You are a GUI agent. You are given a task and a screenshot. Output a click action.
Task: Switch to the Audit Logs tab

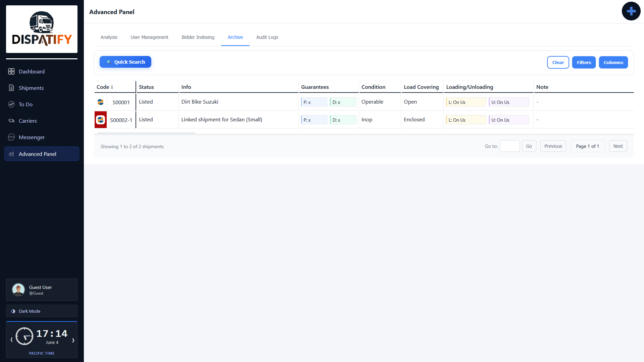click(267, 37)
